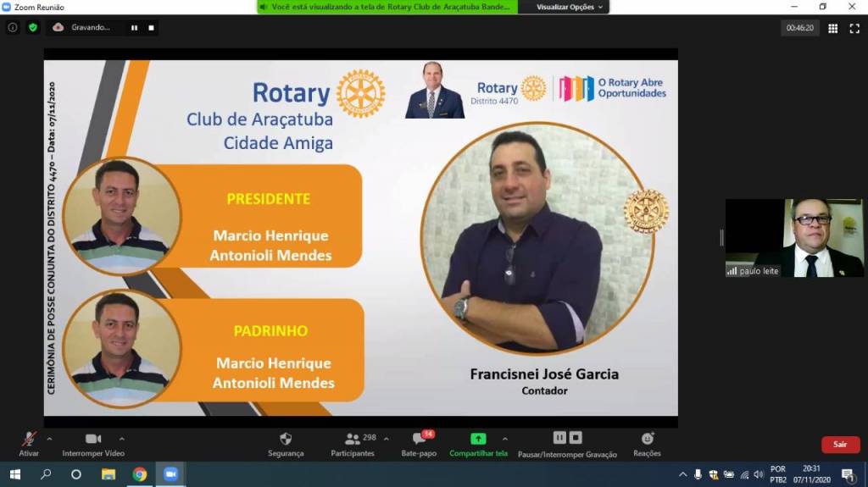This screenshot has height=487, width=868.
Task: Open the Visualizar Opções menu
Action: point(570,7)
